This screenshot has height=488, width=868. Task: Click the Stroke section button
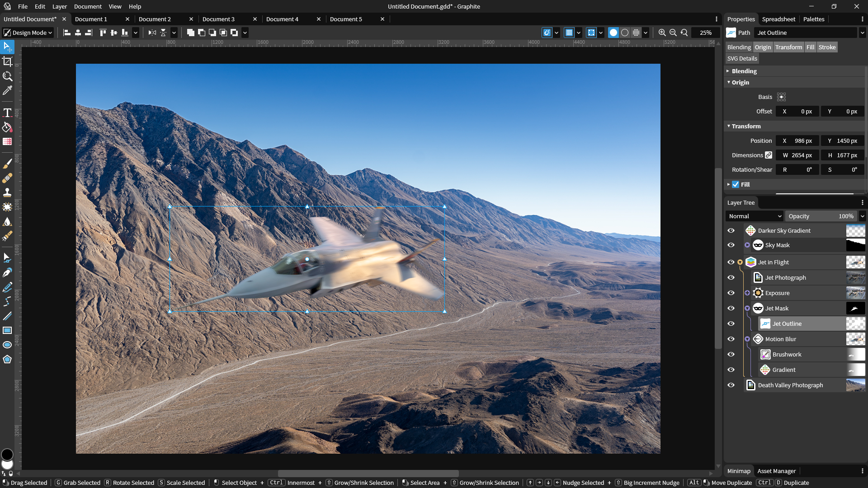click(827, 47)
